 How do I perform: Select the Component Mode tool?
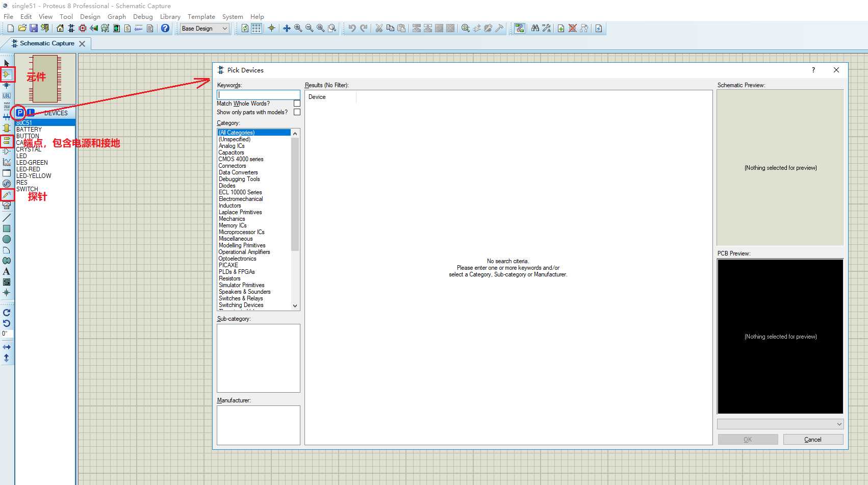[x=7, y=74]
